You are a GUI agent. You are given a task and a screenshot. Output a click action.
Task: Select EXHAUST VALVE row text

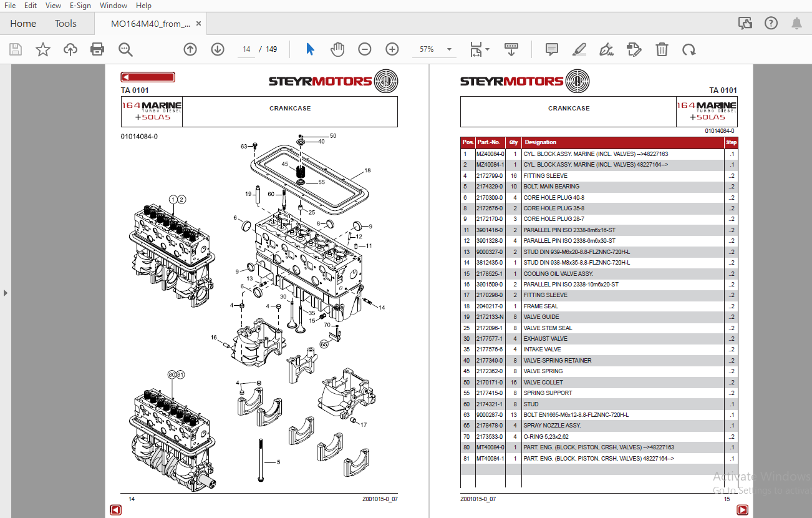click(x=546, y=339)
